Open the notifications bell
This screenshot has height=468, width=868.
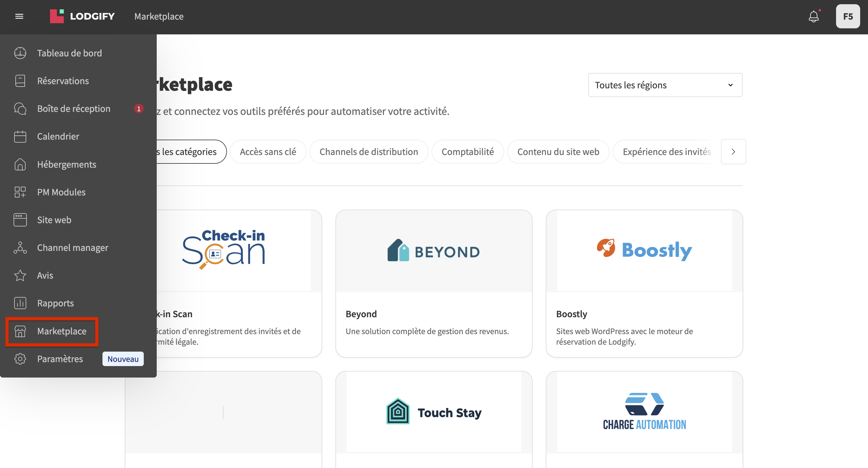813,16
